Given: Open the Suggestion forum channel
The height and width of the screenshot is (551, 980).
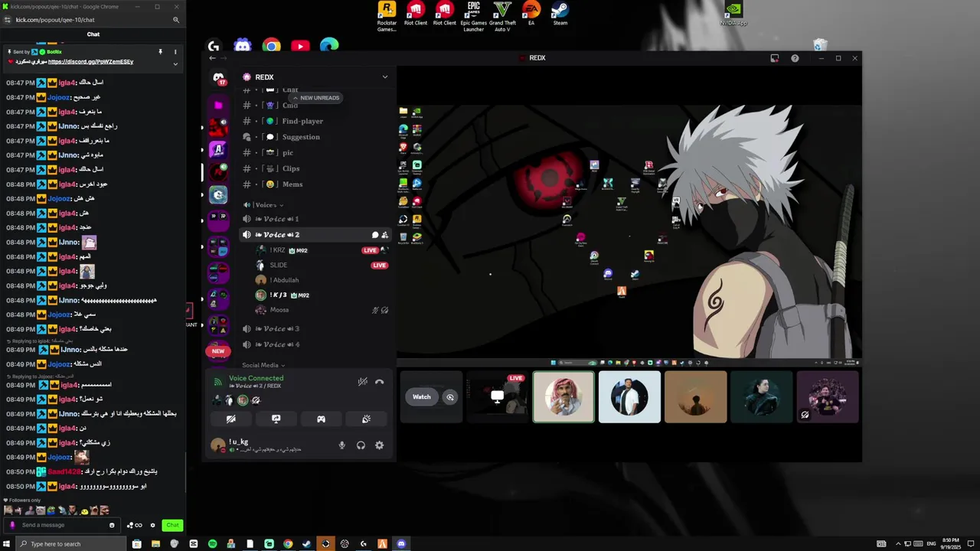Looking at the screenshot, I should point(315,137).
